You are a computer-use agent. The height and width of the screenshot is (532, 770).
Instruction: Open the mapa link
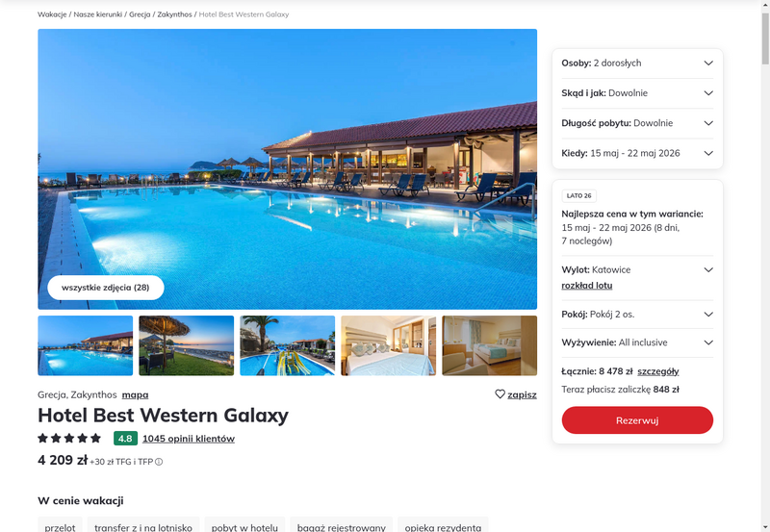tap(135, 394)
